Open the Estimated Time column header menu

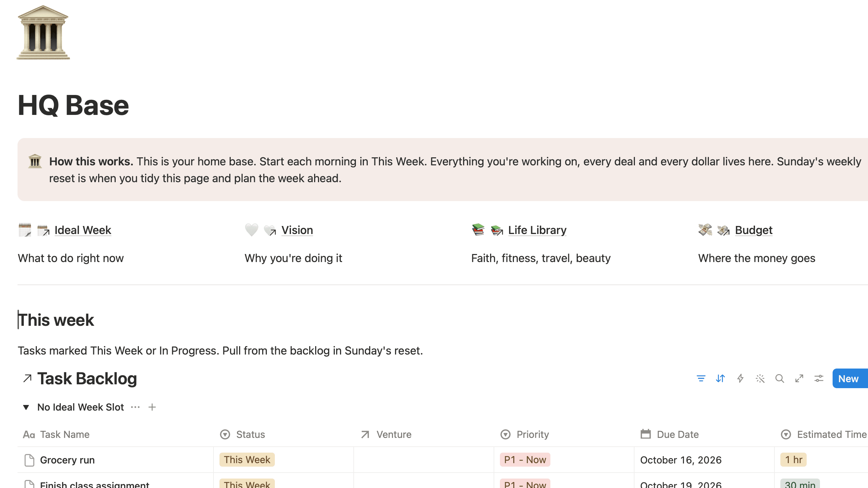821,434
